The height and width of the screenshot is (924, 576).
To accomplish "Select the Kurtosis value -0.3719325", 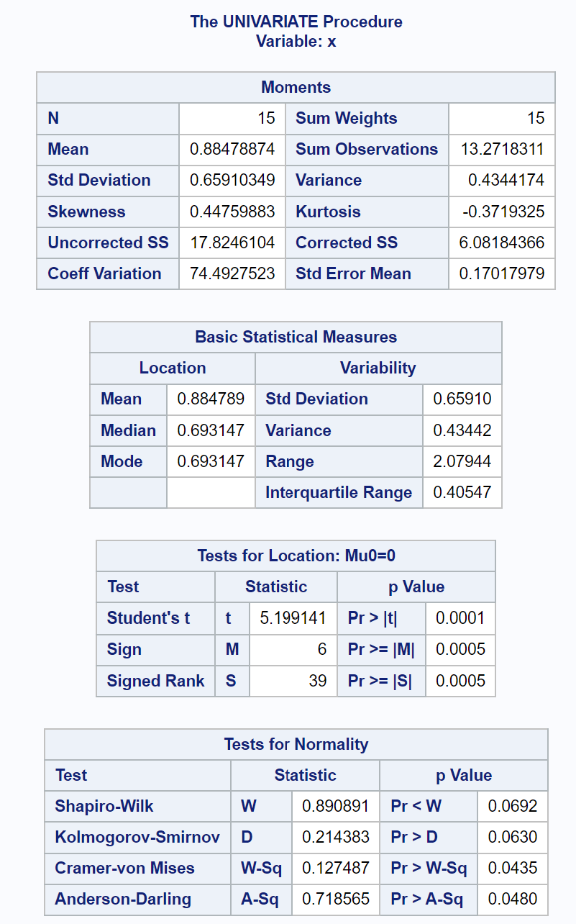I will point(503,212).
